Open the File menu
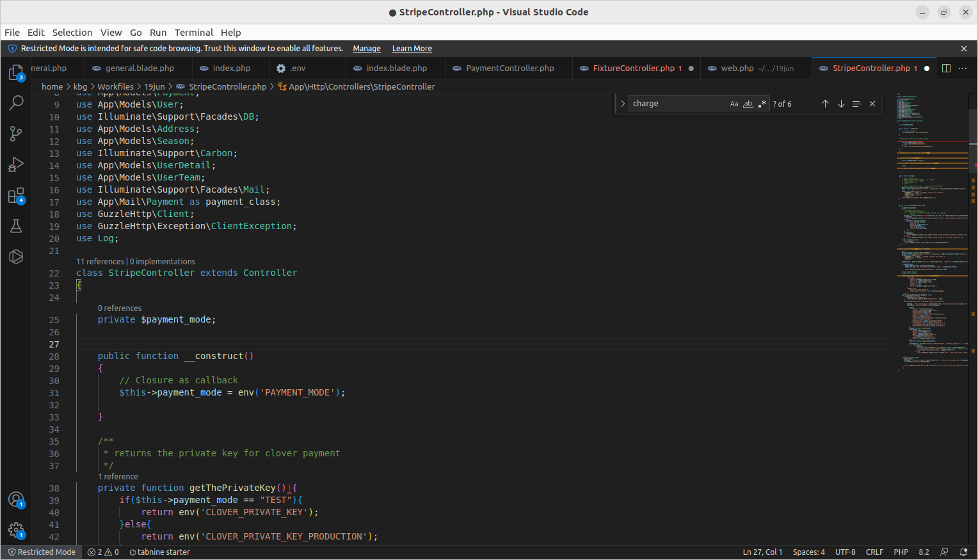 [12, 33]
